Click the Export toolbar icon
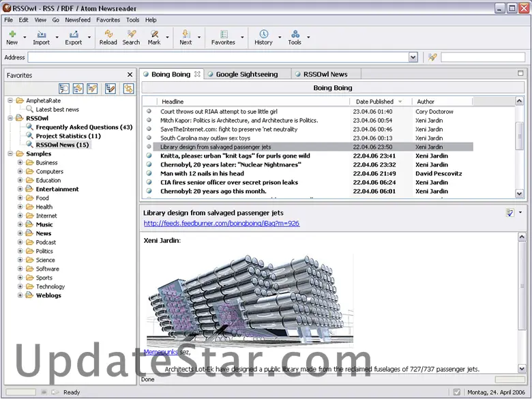Image resolution: width=532 pixels, height=399 pixels. coord(74,34)
